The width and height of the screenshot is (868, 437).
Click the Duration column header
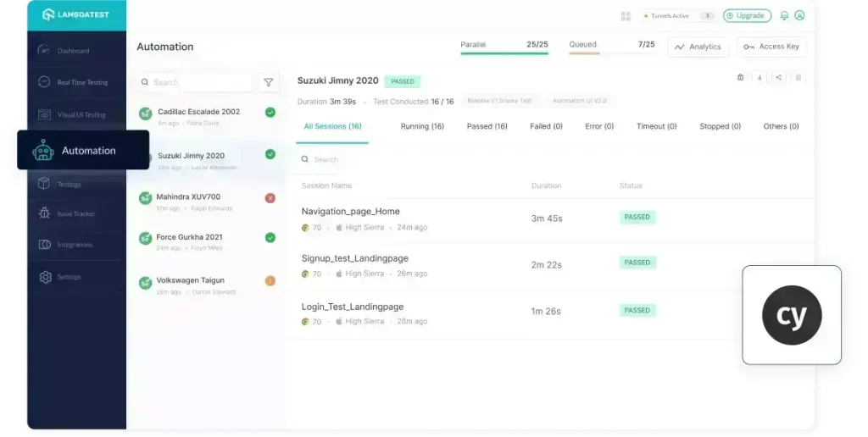click(547, 185)
